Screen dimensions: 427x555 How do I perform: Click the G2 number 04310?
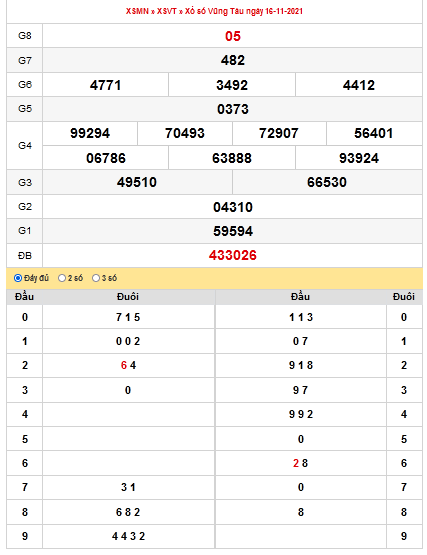point(233,207)
